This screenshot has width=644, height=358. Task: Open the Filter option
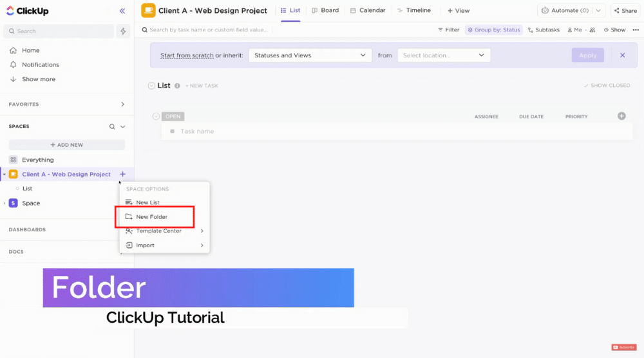click(448, 30)
